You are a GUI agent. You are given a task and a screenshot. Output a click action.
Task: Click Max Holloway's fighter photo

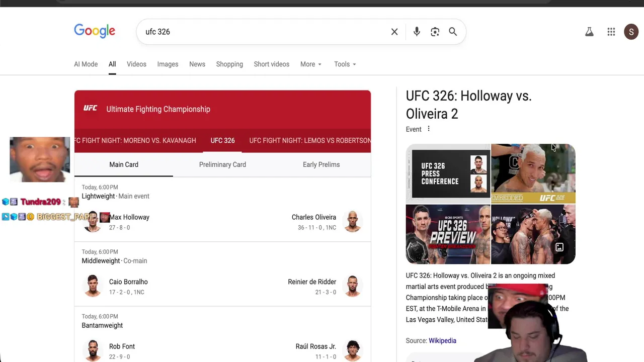(93, 222)
